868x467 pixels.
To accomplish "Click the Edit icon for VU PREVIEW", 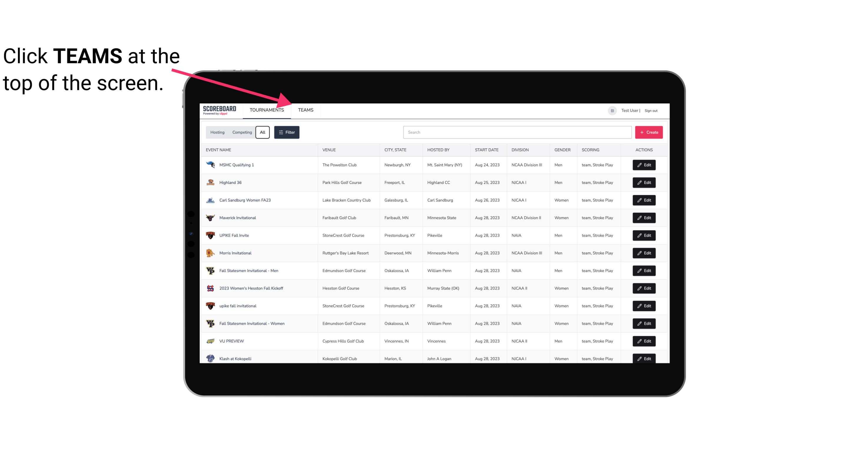I will coord(644,341).
